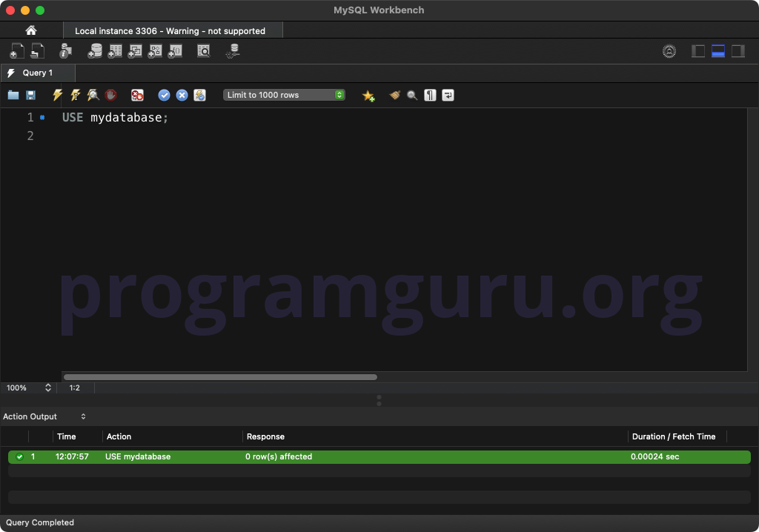Toggle the left sidebar panel visibility
The height and width of the screenshot is (532, 759).
tap(698, 51)
